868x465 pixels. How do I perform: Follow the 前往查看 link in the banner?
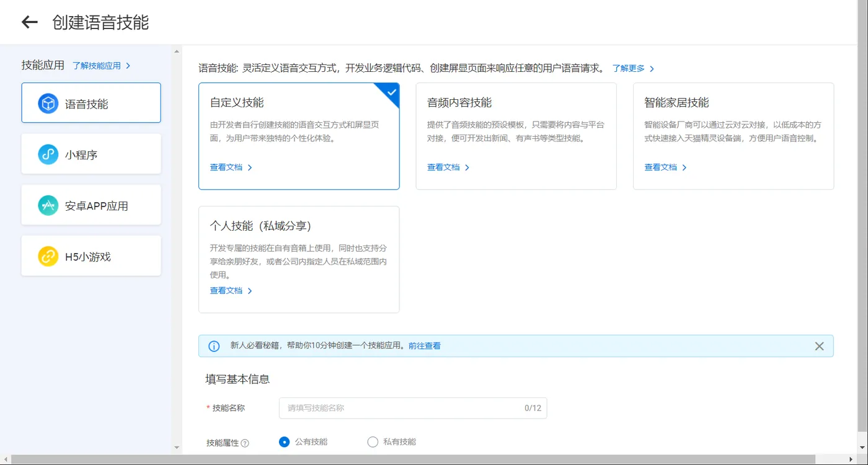424,346
